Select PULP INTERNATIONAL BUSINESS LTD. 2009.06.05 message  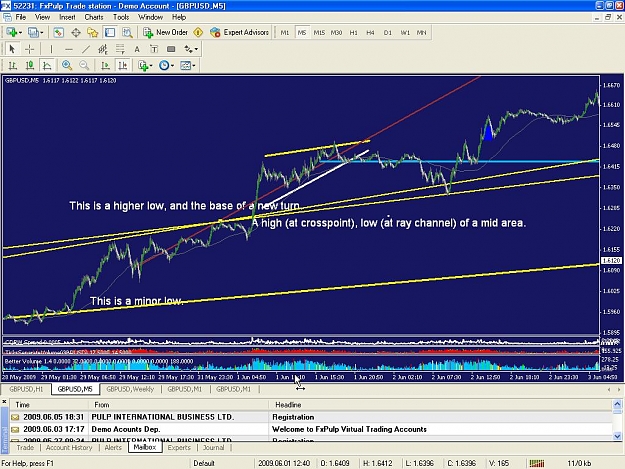[311, 417]
